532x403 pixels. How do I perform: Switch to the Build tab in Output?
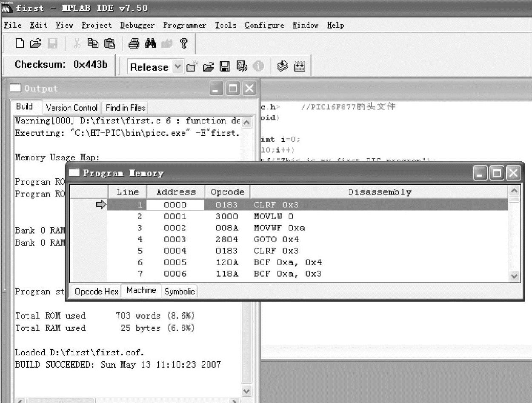[25, 107]
